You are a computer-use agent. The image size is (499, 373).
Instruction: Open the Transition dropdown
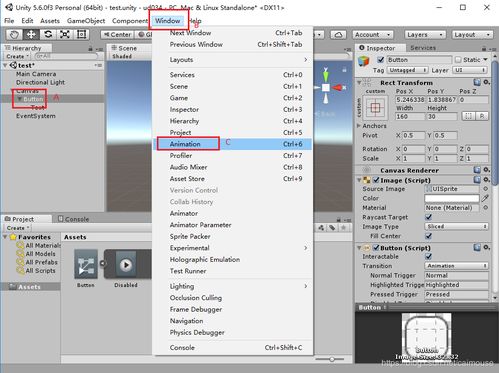(x=456, y=266)
